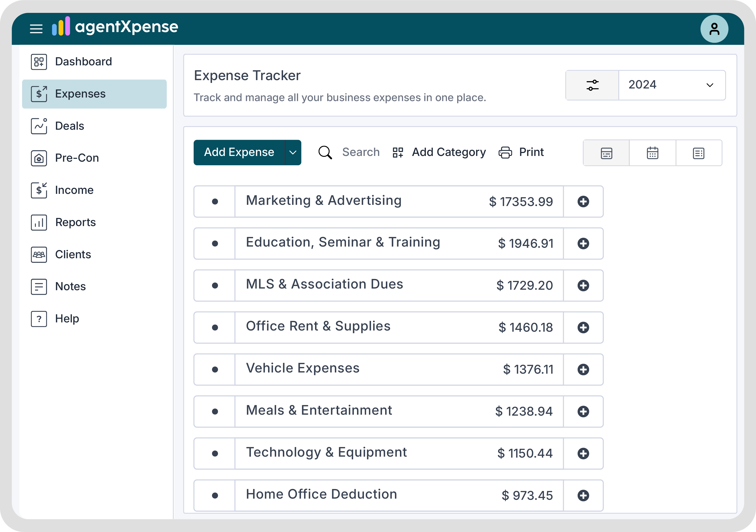Click the search magnifier icon
756x532 pixels.
click(x=325, y=152)
